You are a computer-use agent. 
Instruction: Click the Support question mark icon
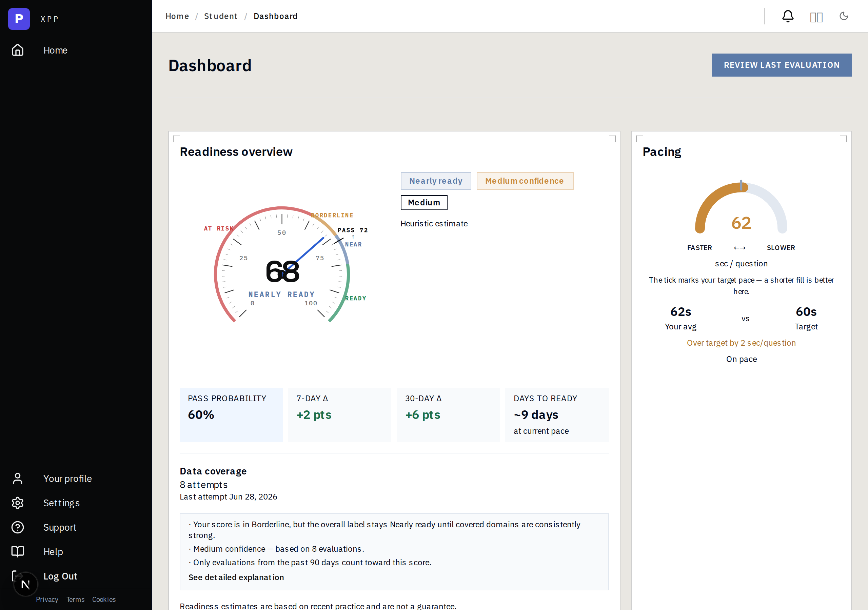17,527
